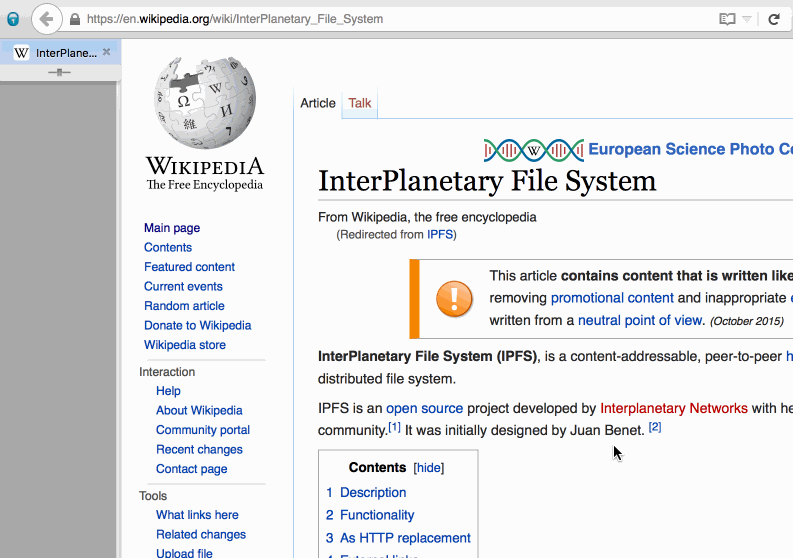This screenshot has height=558, width=793.
Task: Open the Article tab
Action: pyautogui.click(x=318, y=103)
